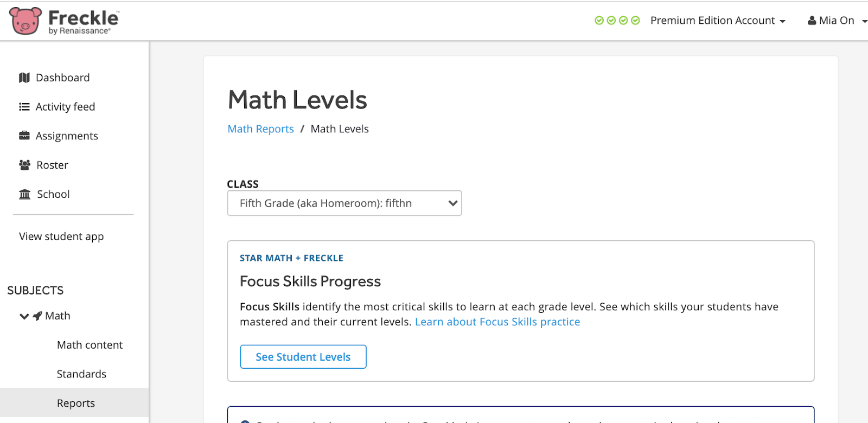This screenshot has height=423, width=868.
Task: Click the first green checkmark badge
Action: click(x=599, y=20)
